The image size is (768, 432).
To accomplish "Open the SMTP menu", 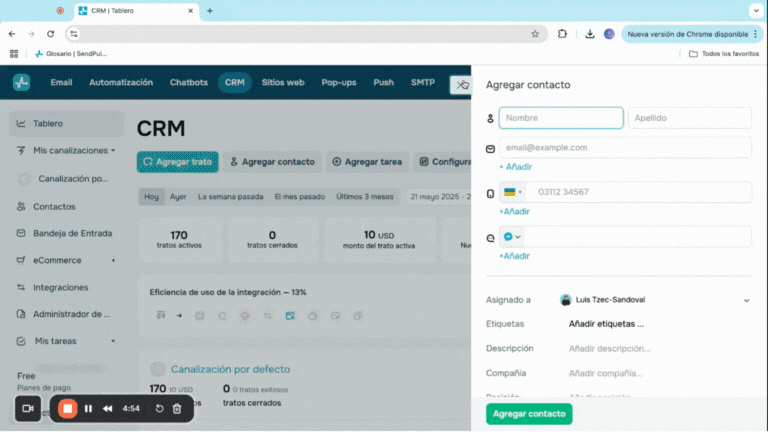I will point(423,82).
